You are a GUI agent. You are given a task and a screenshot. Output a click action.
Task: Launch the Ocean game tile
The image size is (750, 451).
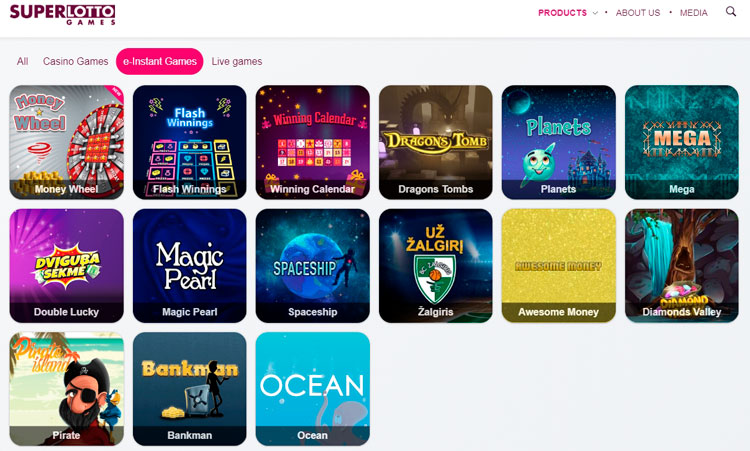tap(313, 389)
